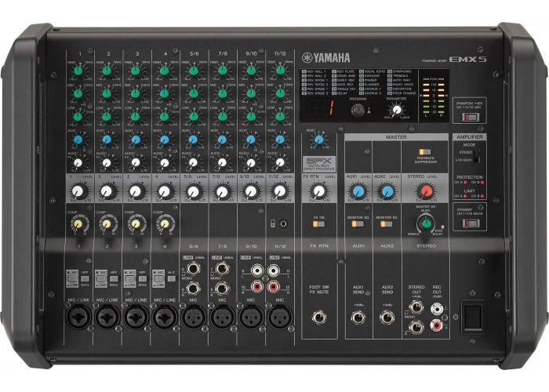Click the FX RTN AUX1 blue knob
Screen dimensions: 549x392
click(x=319, y=140)
